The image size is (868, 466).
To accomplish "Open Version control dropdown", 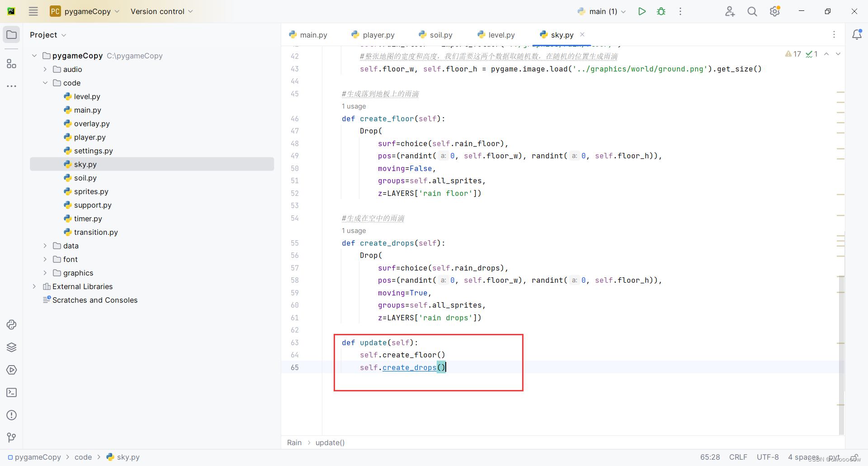I will click(x=161, y=11).
